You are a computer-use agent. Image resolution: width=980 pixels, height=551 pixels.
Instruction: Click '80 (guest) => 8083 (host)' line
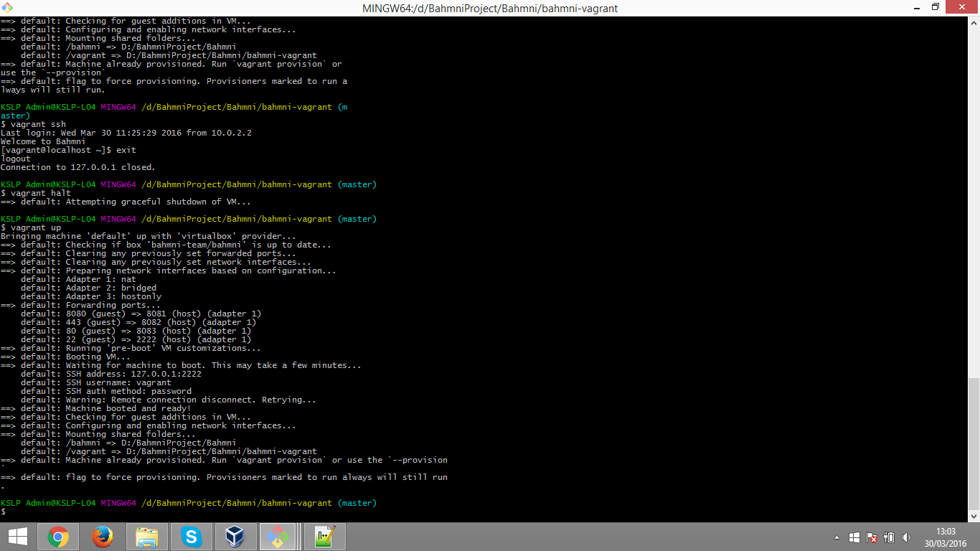[x=136, y=331]
